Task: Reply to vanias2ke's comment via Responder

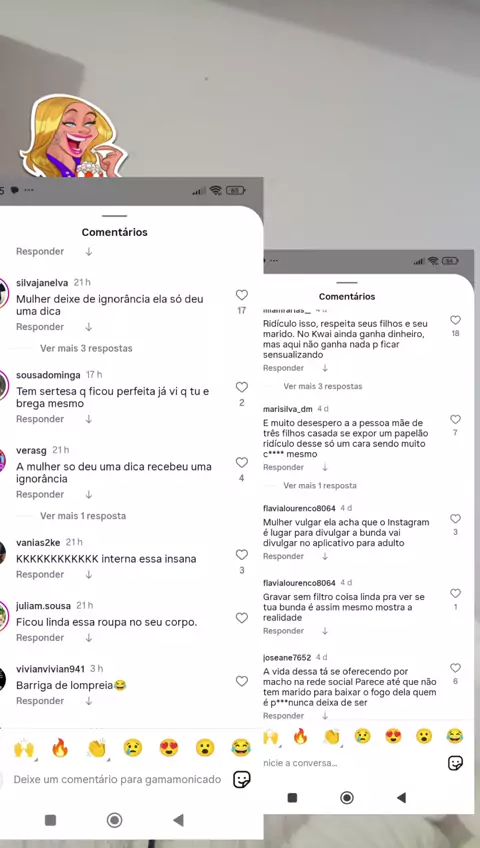Action: [x=40, y=575]
